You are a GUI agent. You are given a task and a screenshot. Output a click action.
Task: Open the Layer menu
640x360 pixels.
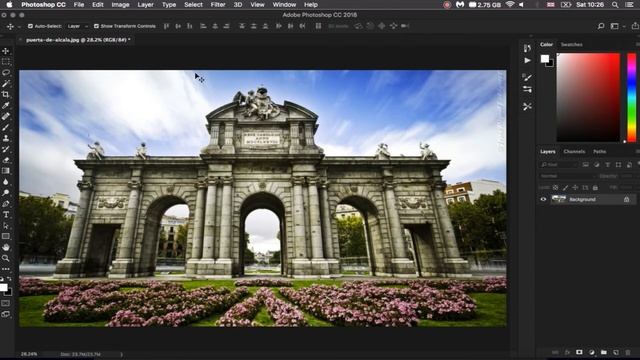145,5
